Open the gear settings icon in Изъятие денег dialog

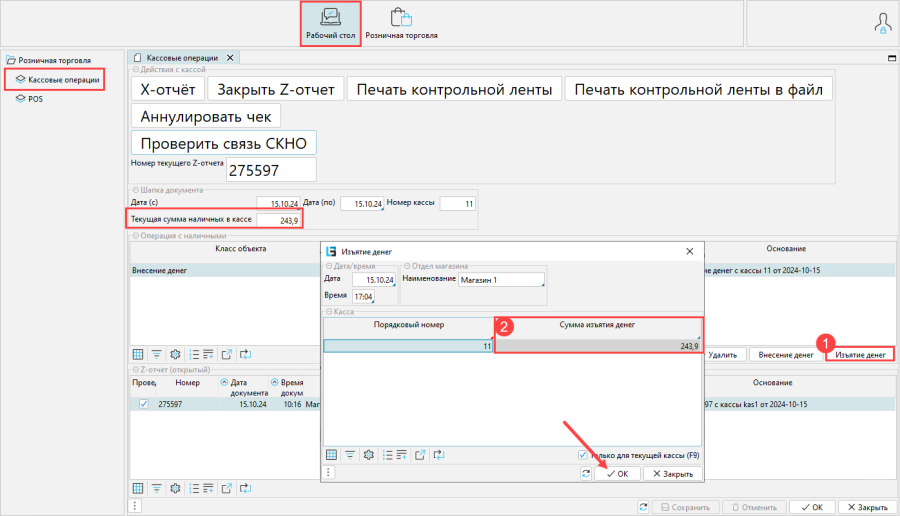tap(369, 454)
